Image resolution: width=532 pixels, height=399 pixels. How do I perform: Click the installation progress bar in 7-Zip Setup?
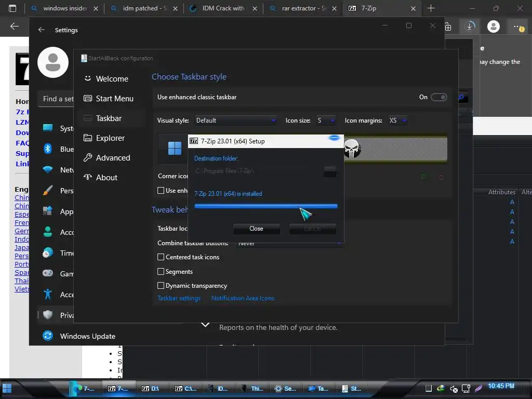coord(265,206)
